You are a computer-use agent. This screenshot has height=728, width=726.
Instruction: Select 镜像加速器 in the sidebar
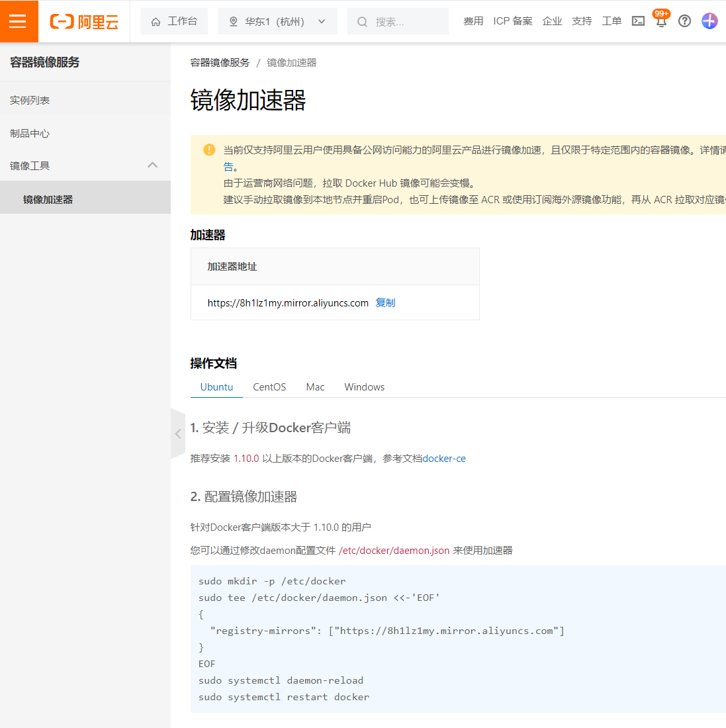pyautogui.click(x=85, y=200)
